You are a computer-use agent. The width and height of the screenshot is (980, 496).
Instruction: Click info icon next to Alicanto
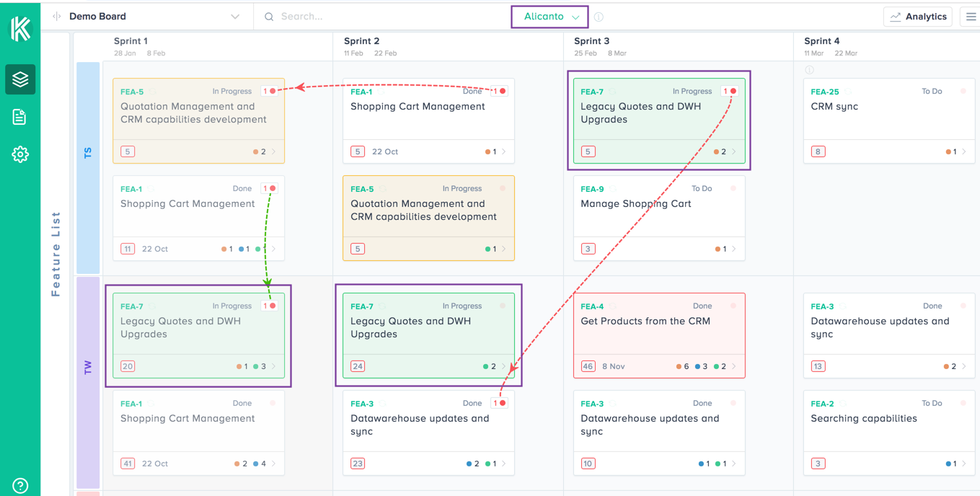pyautogui.click(x=599, y=17)
